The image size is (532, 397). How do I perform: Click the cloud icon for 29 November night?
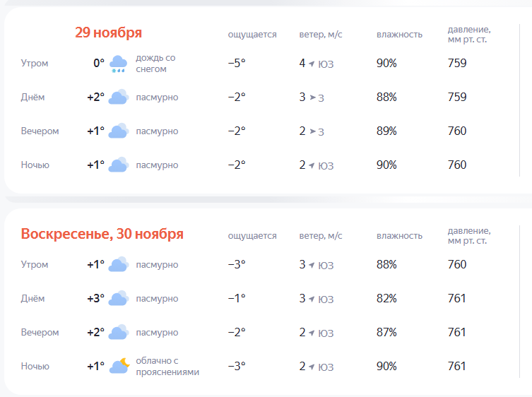click(x=118, y=165)
